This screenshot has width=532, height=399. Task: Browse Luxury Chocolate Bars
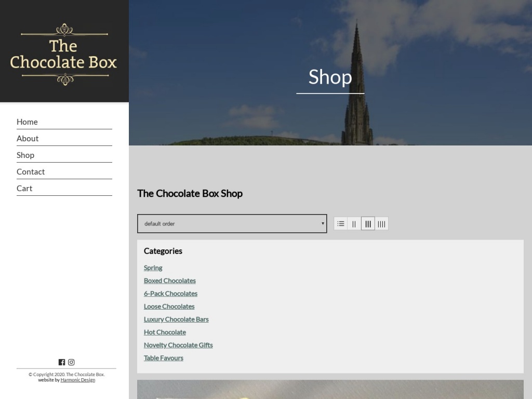tap(176, 319)
